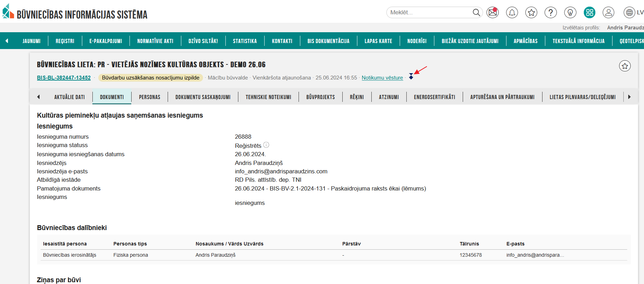This screenshot has width=644, height=284.
Task: Open the KONTAKTI menu
Action: (x=282, y=41)
